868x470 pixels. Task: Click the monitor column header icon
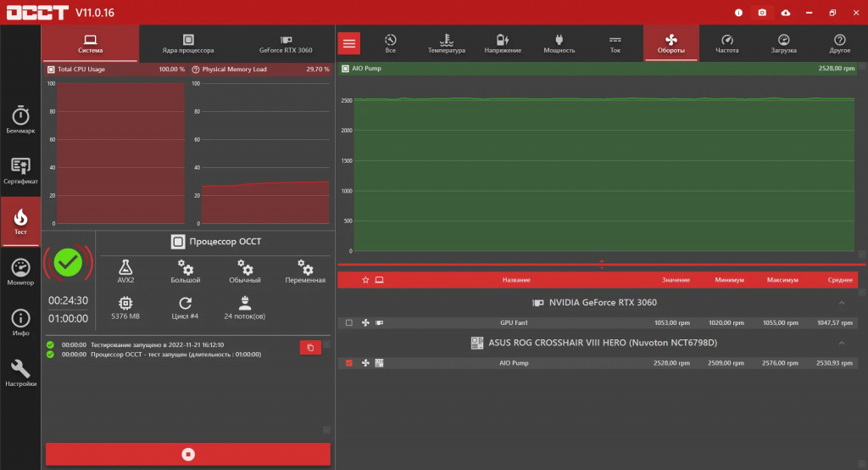pyautogui.click(x=379, y=280)
